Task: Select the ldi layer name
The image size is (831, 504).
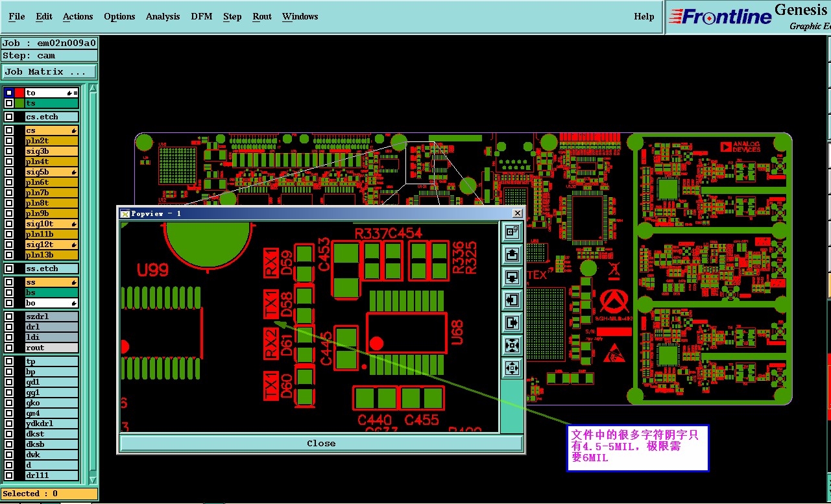Action: point(52,337)
